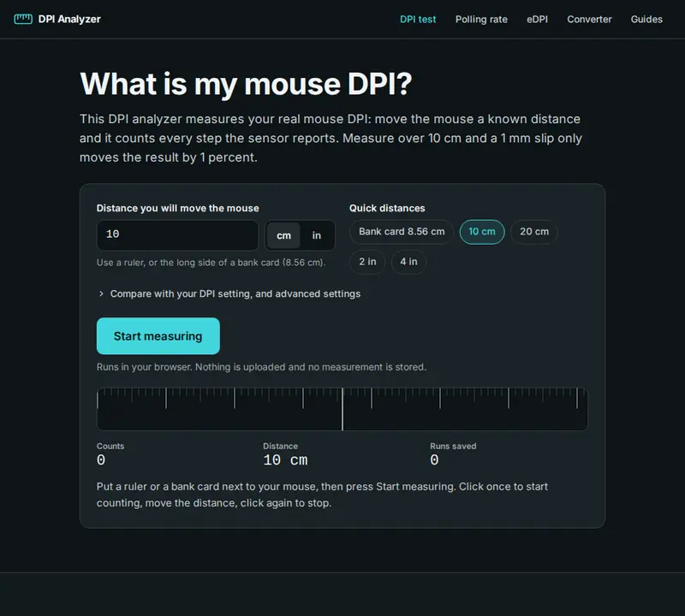
Task: Go to the eDPI page
Action: (x=537, y=19)
